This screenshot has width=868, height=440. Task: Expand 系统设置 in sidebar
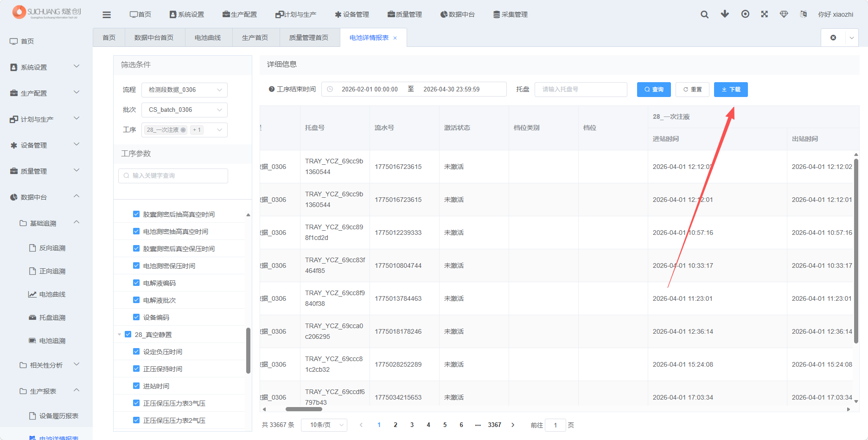click(46, 67)
